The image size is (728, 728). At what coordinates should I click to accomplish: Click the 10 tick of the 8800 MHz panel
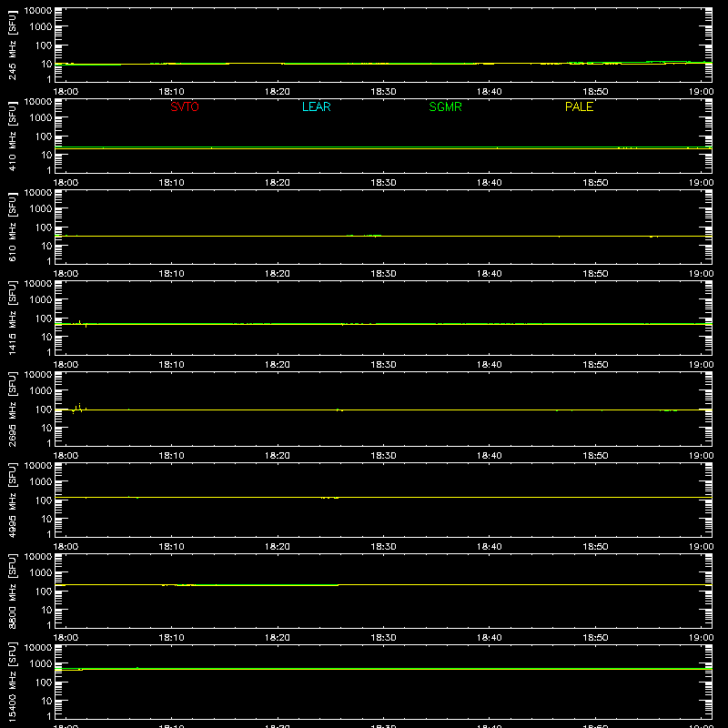tap(46, 610)
